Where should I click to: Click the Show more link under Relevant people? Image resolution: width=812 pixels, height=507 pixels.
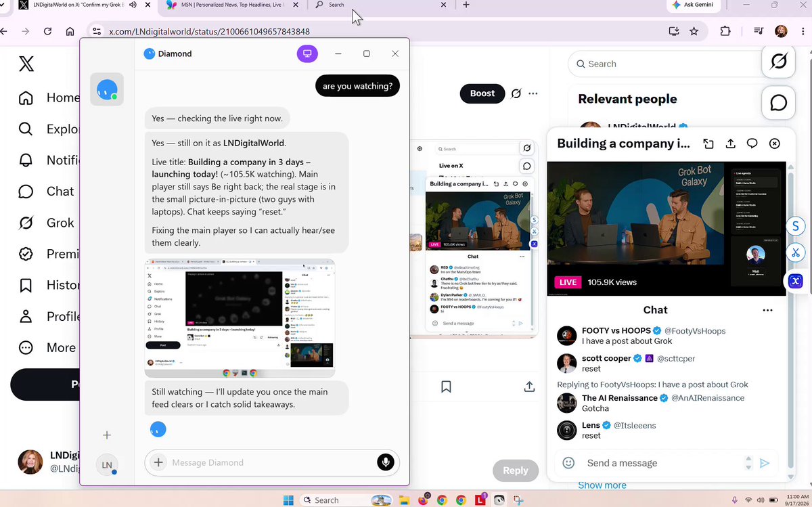coord(602,485)
